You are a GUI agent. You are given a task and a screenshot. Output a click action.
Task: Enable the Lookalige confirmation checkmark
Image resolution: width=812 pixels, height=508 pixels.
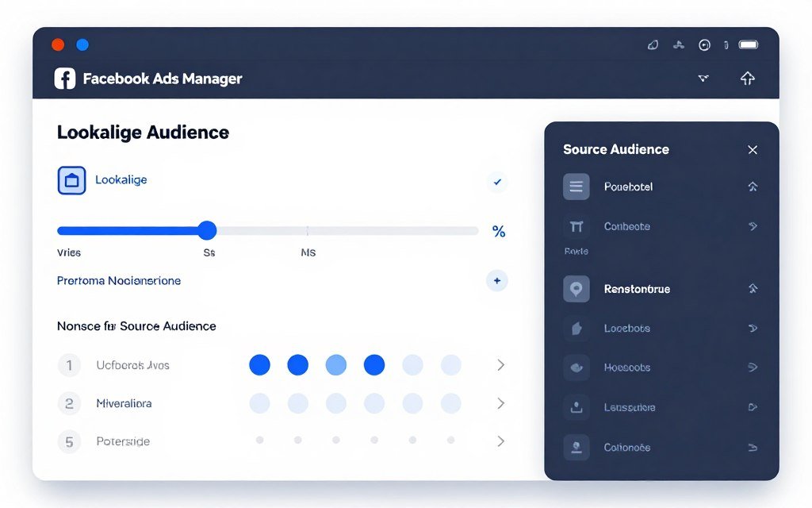tap(496, 182)
